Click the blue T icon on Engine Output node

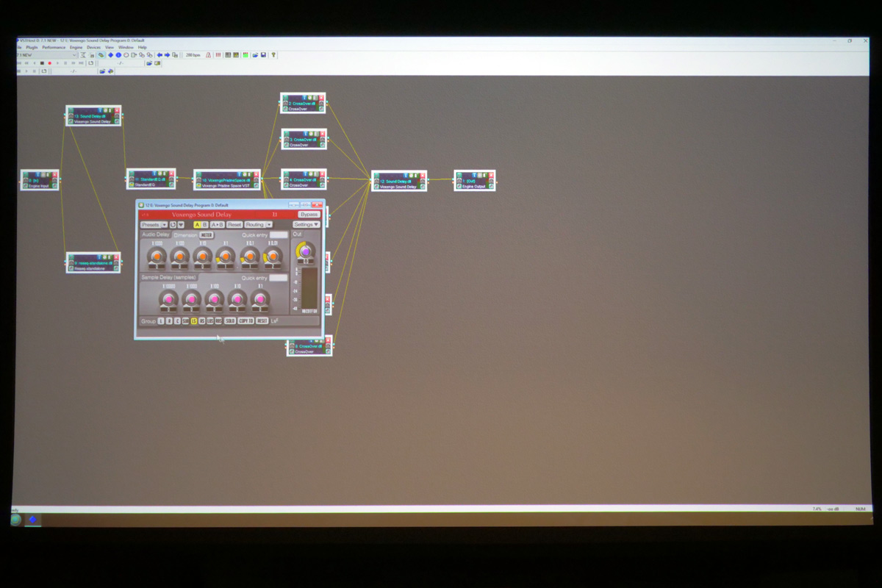pyautogui.click(x=476, y=176)
